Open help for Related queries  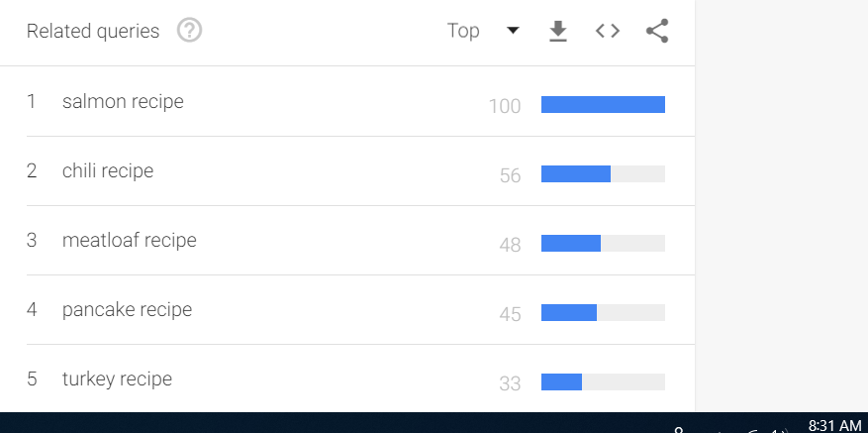tap(189, 31)
